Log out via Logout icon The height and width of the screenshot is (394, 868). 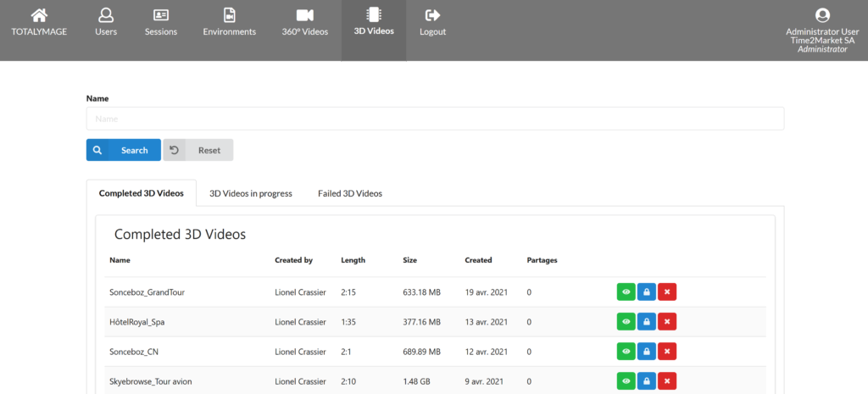point(432,15)
